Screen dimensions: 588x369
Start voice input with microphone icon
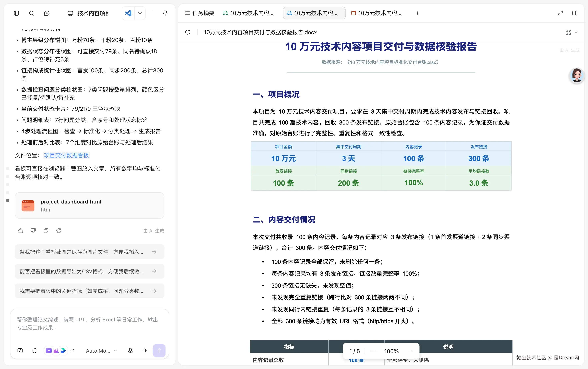(x=130, y=351)
